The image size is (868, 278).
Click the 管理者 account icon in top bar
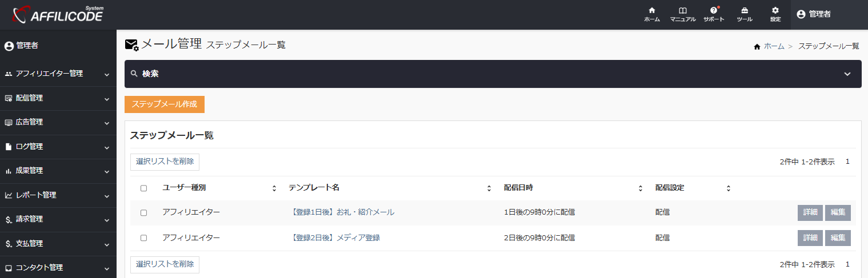click(801, 14)
